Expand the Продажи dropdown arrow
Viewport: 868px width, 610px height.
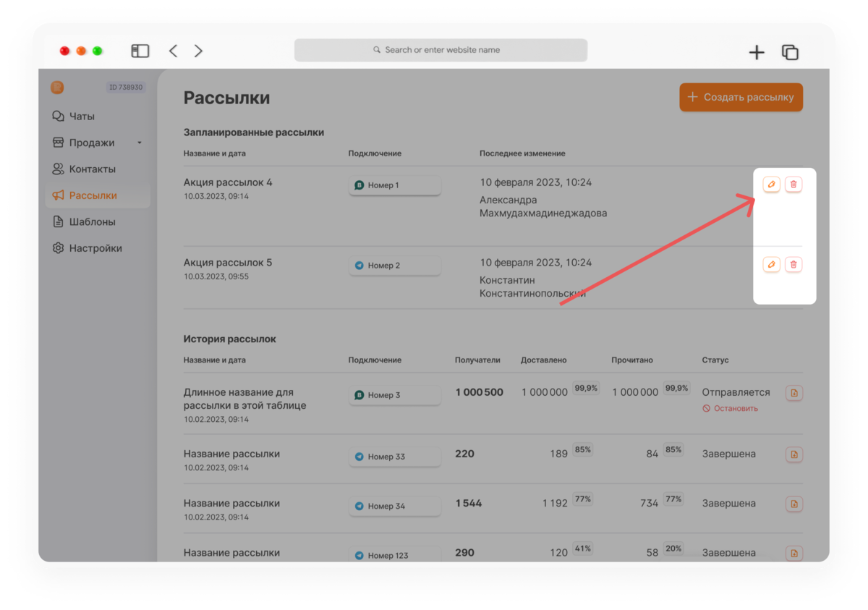pos(140,143)
